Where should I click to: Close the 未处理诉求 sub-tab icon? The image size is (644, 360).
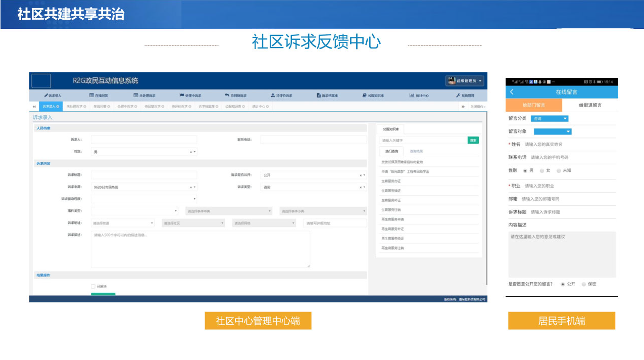point(85,107)
